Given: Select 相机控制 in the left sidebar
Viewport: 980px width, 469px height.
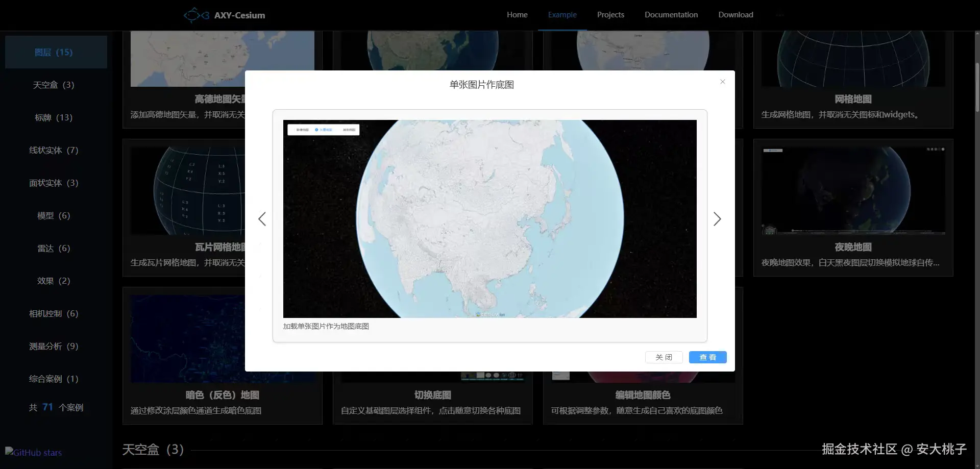Looking at the screenshot, I should pos(54,313).
